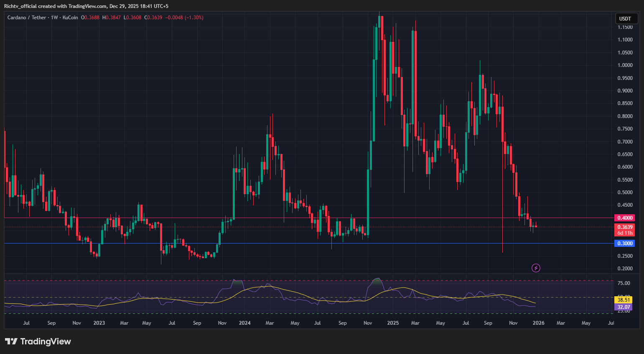644x354 pixels.
Task: Click the purple 32.07 indicator value label
Action: 623,307
